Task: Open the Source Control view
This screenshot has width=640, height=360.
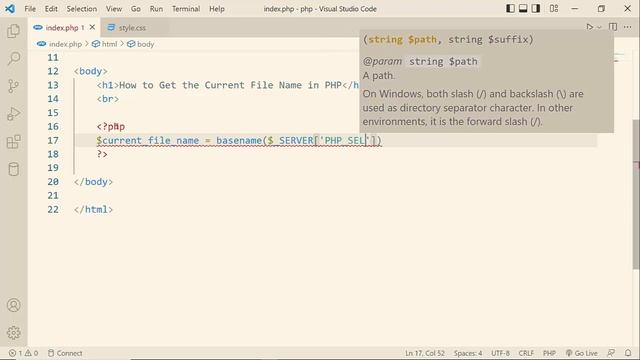Action: tap(13, 86)
